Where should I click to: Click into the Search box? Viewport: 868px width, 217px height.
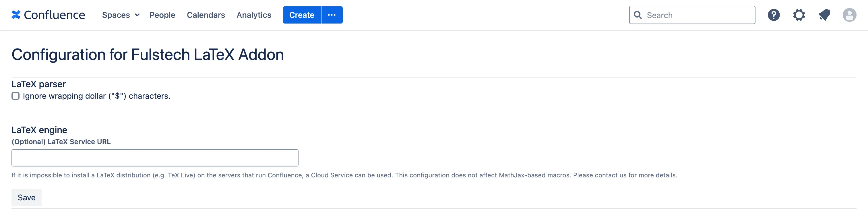coord(692,15)
